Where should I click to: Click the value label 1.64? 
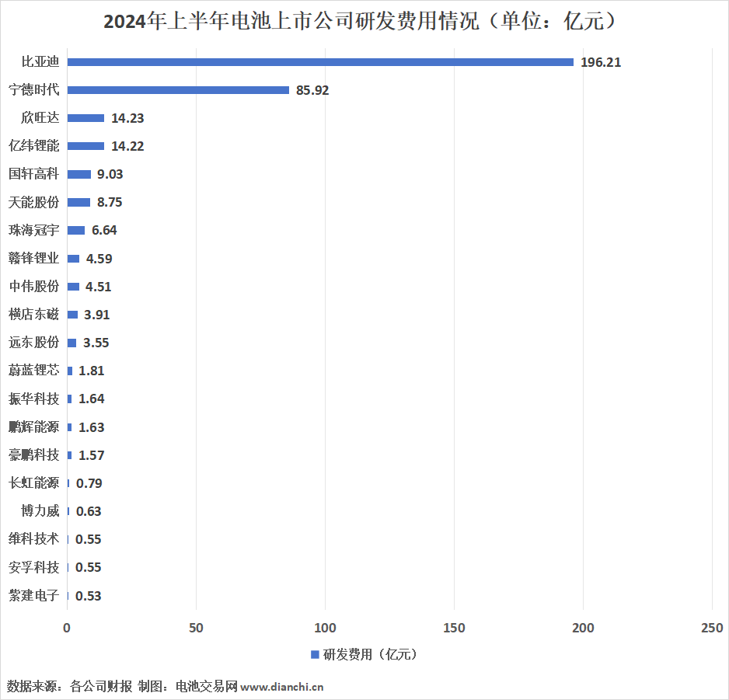pos(92,399)
